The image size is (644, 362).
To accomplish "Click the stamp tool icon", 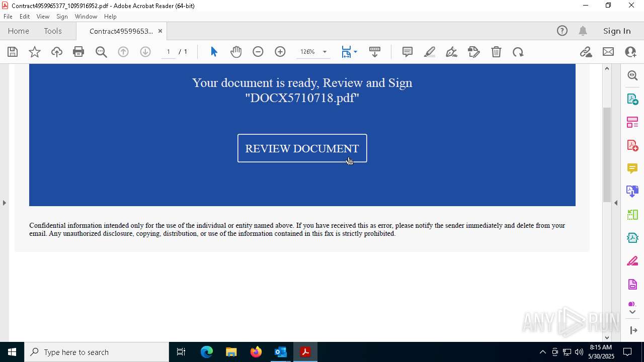I will [x=474, y=52].
